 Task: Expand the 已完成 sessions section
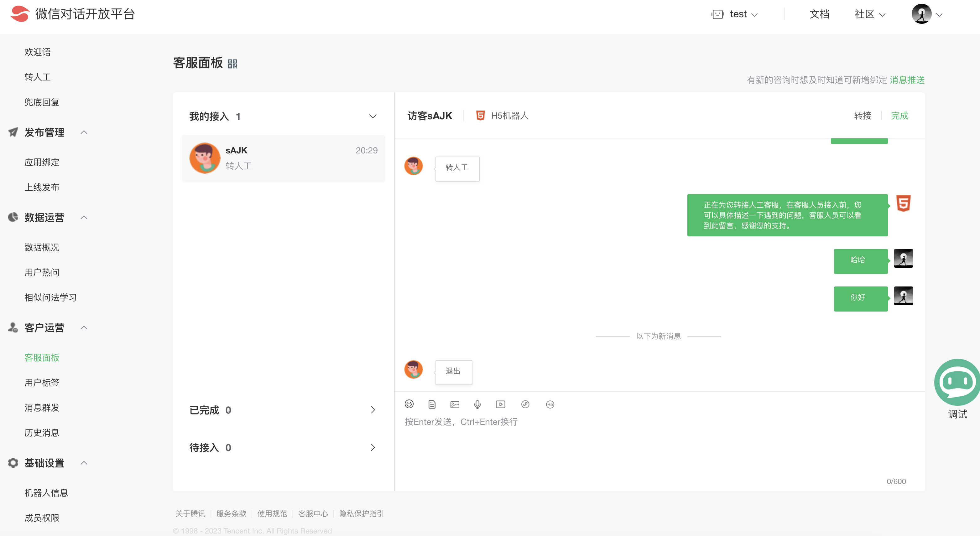[373, 410]
